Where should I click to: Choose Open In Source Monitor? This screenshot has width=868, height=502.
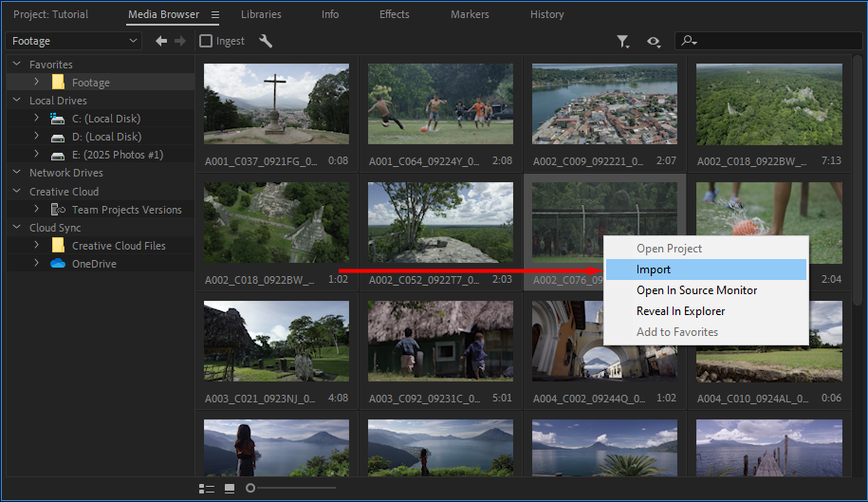click(x=706, y=290)
